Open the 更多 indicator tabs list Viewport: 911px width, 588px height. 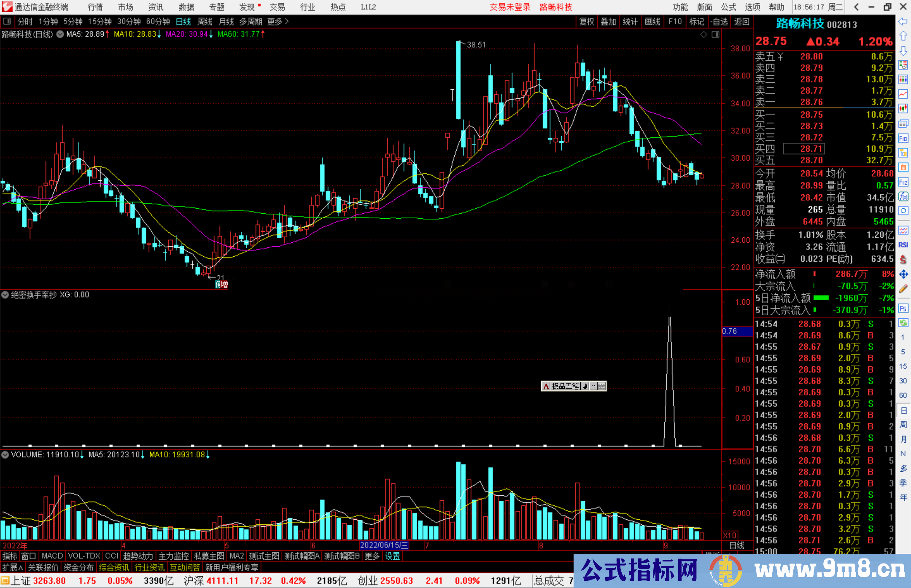point(372,556)
